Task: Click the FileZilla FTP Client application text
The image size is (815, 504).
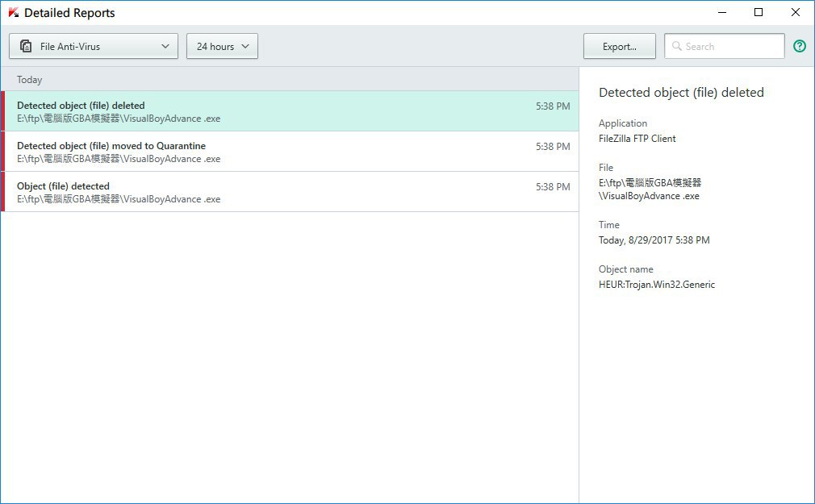Action: [x=637, y=138]
